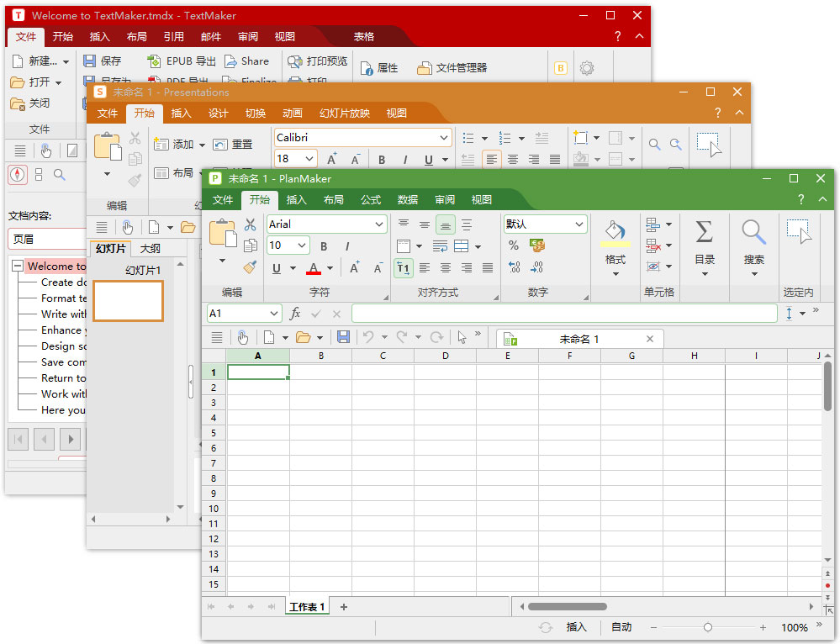Click 属性 in TextMaker ribbon
Image resolution: width=840 pixels, height=644 pixels.
(x=379, y=68)
